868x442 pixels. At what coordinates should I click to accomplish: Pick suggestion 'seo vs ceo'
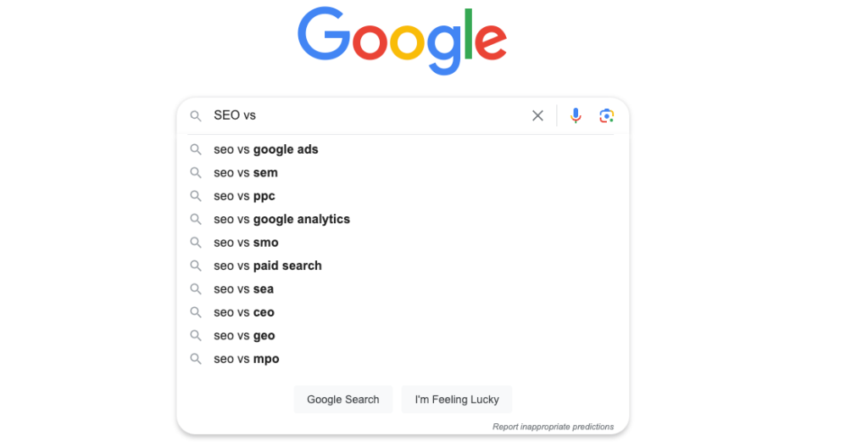click(x=403, y=312)
